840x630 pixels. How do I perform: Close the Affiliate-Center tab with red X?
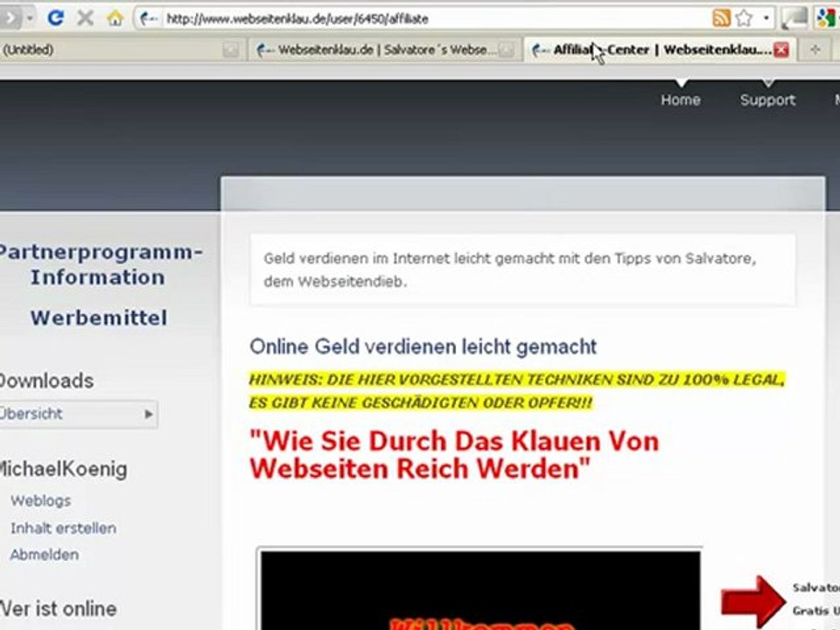point(781,51)
